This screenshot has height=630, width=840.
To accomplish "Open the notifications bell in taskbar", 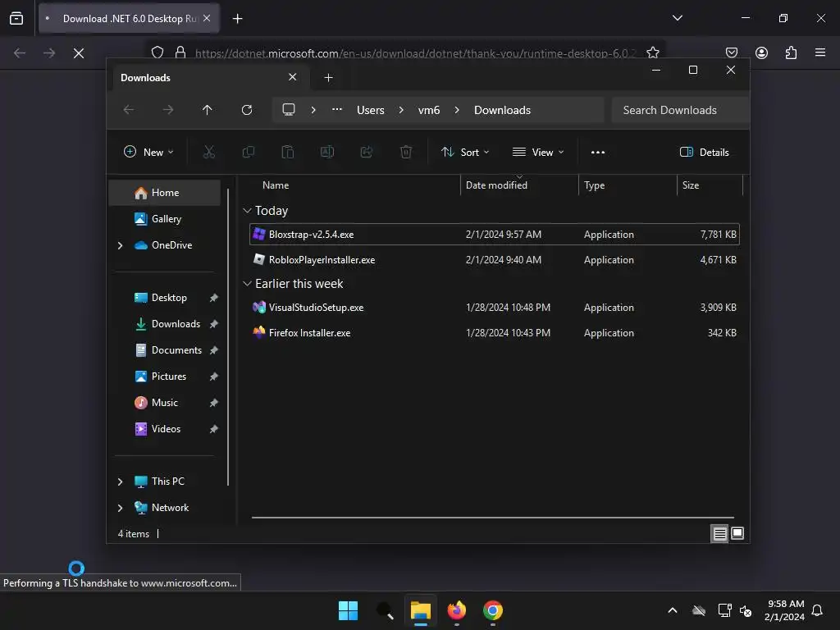I will 817,610.
